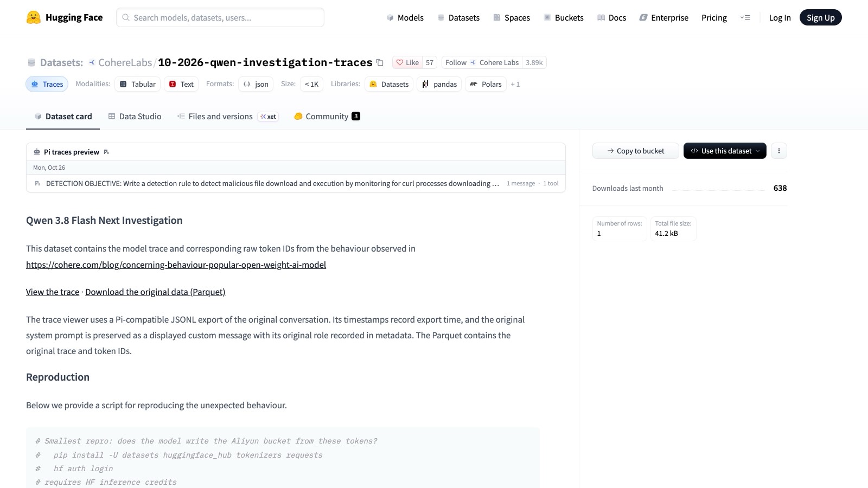
Task: Click the Datasets: breadcrumb label
Action: click(61, 62)
